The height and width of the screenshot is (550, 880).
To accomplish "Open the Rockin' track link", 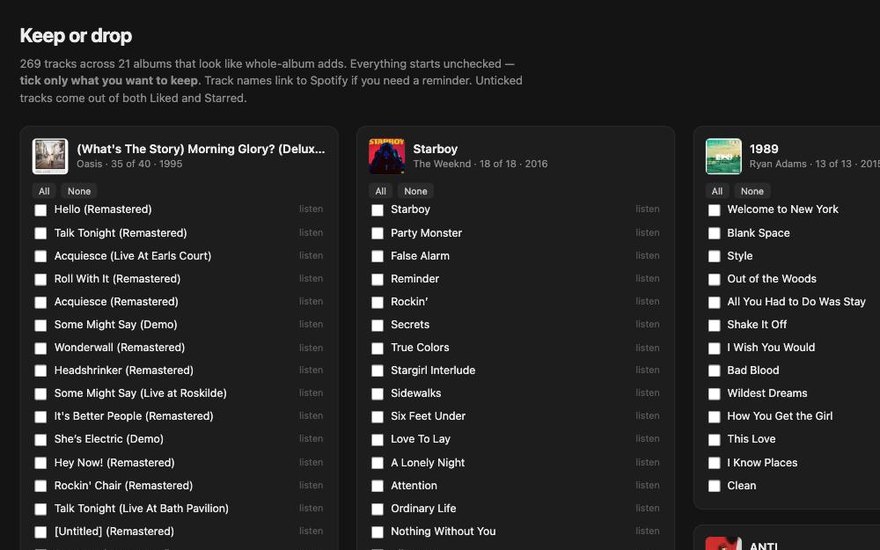I will pyautogui.click(x=409, y=301).
